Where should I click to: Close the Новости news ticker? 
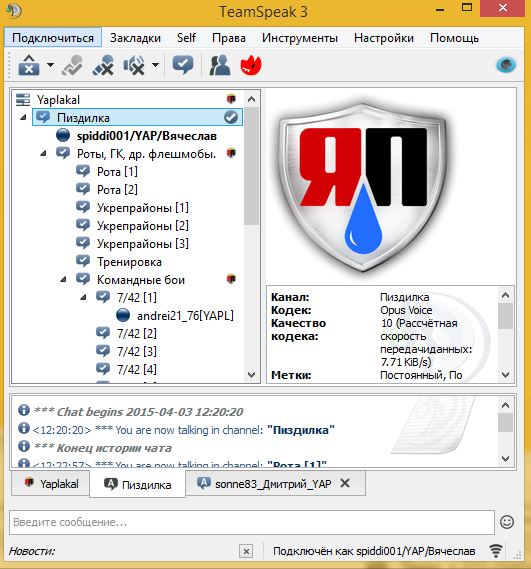coord(246,552)
